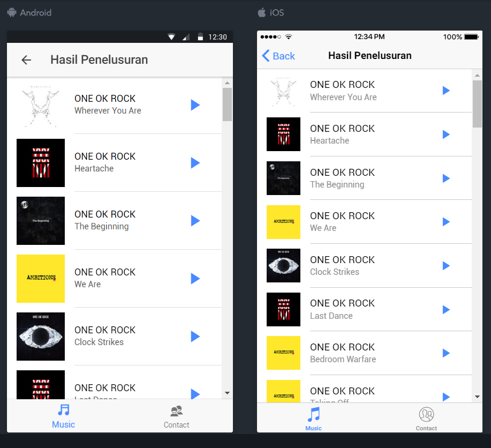Tap the Android back arrow icon

[26, 59]
